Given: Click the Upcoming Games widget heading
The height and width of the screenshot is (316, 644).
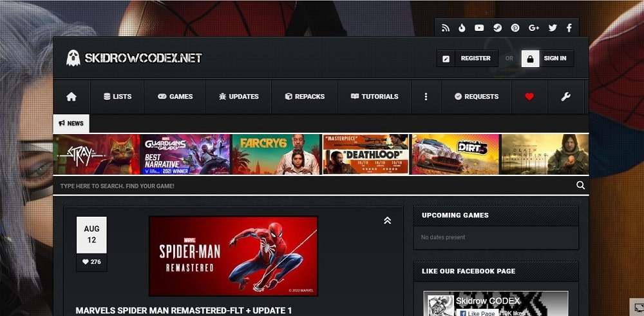Looking at the screenshot, I should pos(455,215).
